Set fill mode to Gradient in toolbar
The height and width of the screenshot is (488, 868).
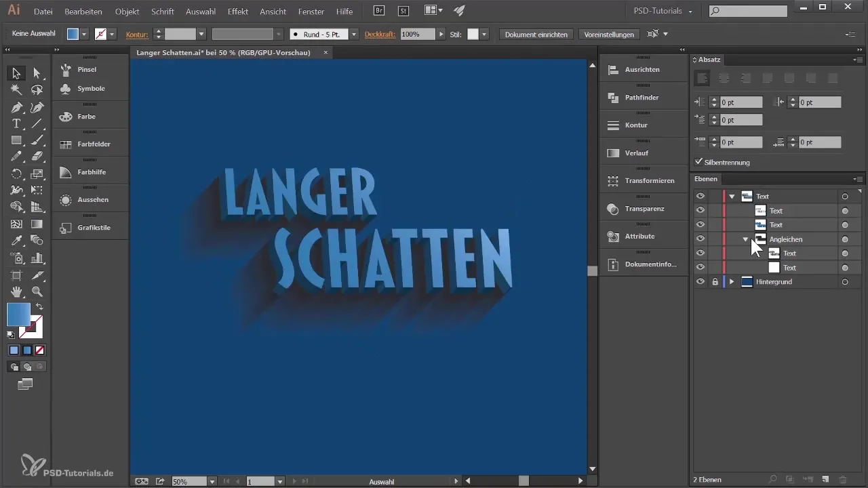27,350
